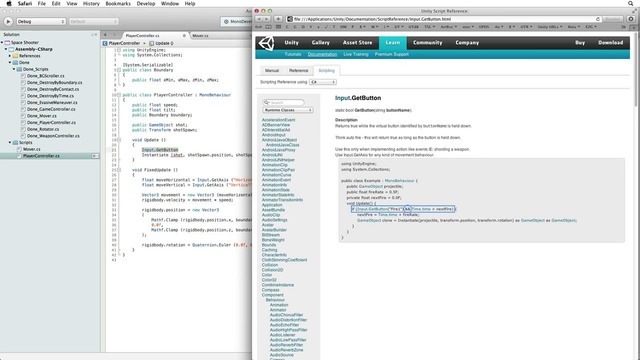
Task: Click Safari add bookmark plus button
Action: (278, 19)
